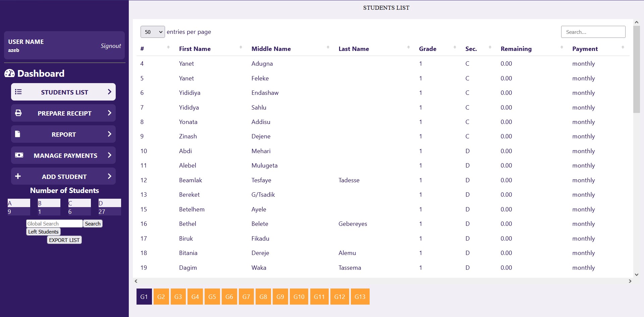Image resolution: width=644 pixels, height=317 pixels.
Task: Click last name Tassema in Dagim's row
Action: tap(350, 267)
